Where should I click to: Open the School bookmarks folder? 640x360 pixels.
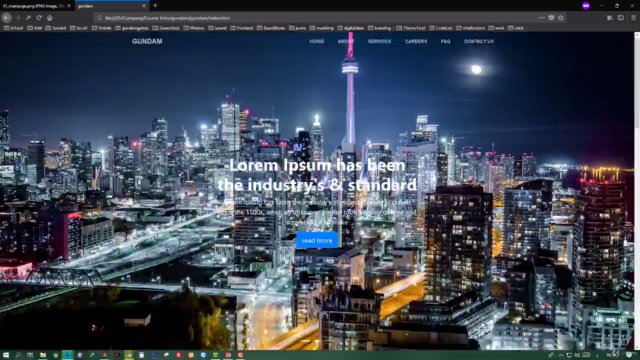pyautogui.click(x=13, y=28)
